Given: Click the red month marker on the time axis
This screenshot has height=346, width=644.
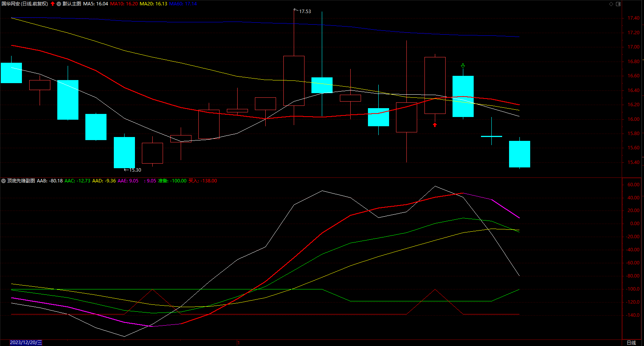Looking at the screenshot, I should pos(238,343).
